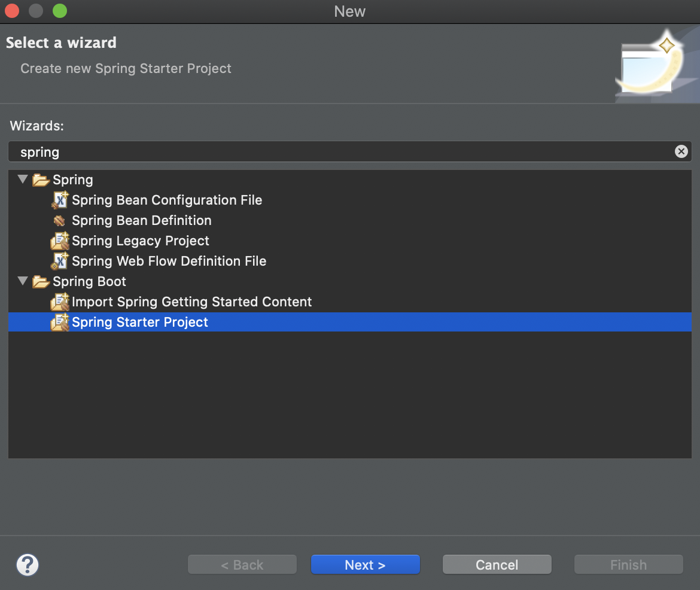Open help with the question mark icon
This screenshot has width=700, height=590.
pos(28,565)
